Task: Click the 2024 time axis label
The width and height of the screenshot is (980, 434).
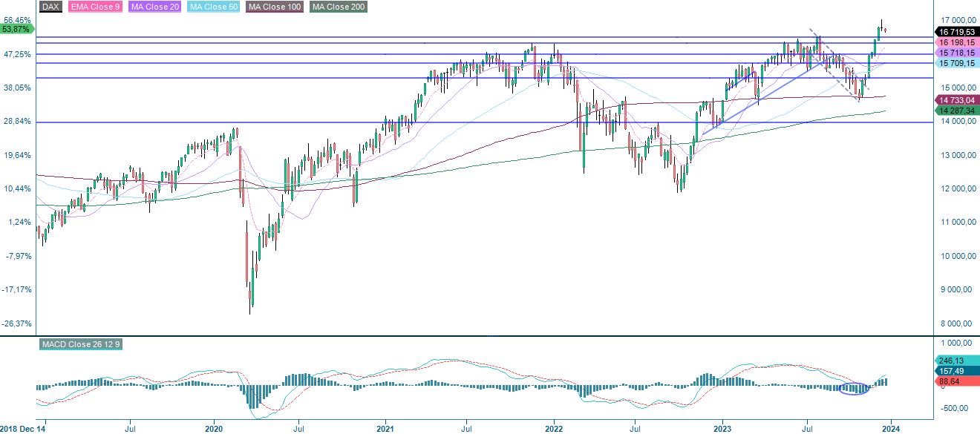Action: (890, 428)
